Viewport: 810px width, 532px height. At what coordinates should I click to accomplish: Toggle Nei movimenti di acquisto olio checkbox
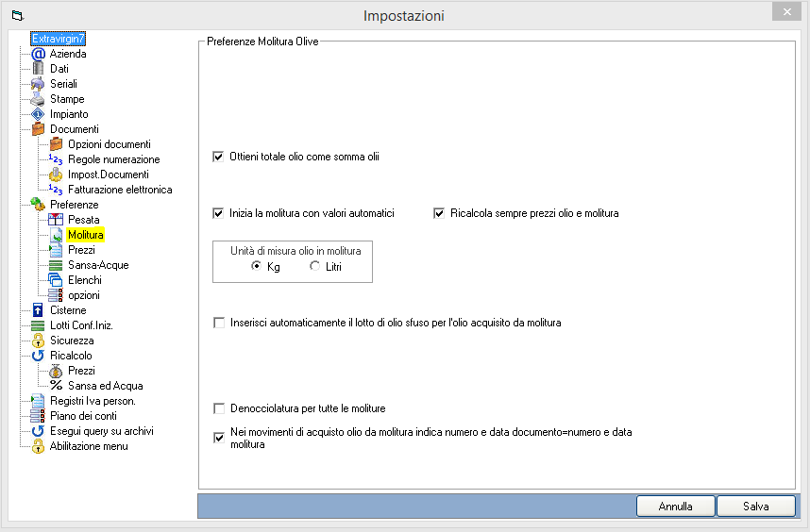pos(219,438)
